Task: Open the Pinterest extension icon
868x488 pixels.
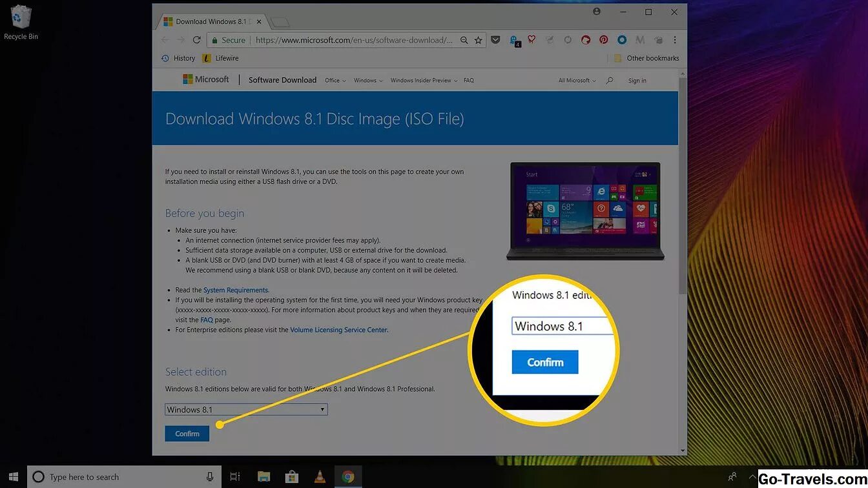Action: [603, 40]
